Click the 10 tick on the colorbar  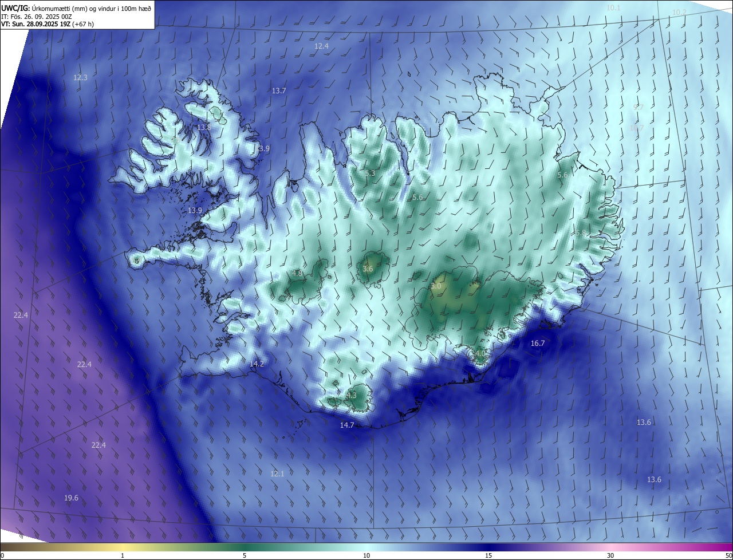(366, 555)
